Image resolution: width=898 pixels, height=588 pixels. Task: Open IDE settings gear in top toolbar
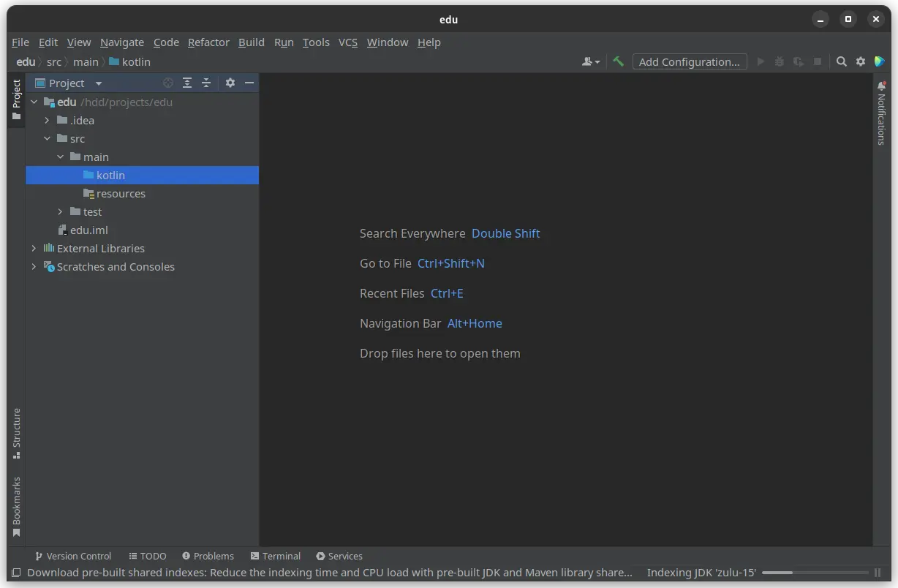point(861,62)
